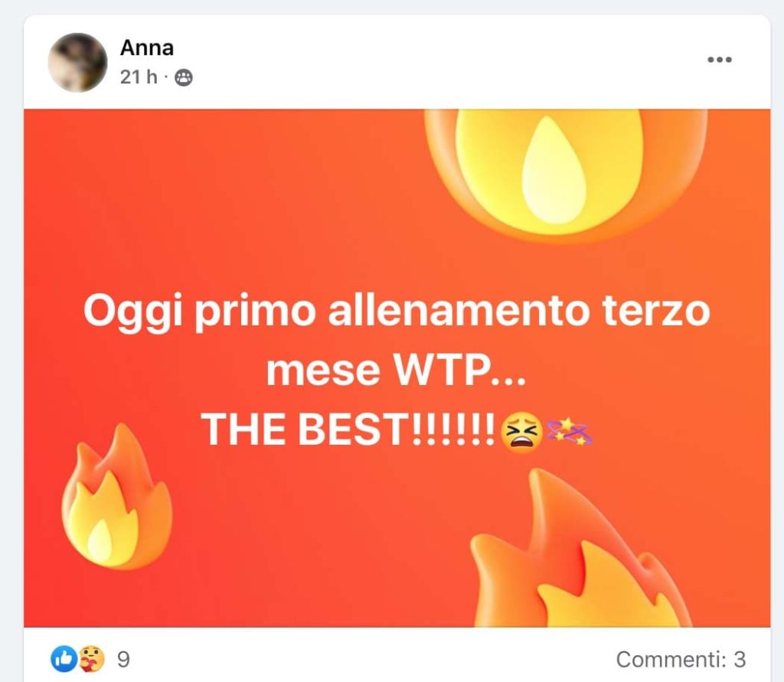
Task: Open the list of 9 reactions
Action: click(123, 660)
